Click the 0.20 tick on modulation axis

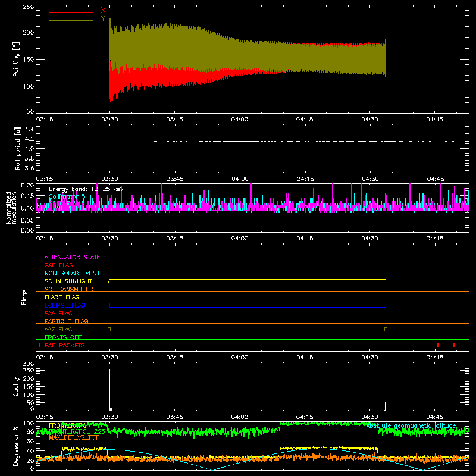coord(27,185)
